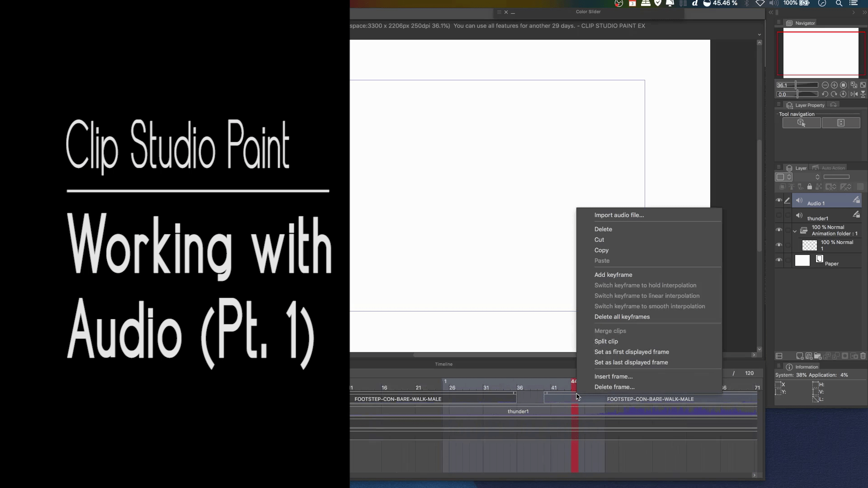Image resolution: width=868 pixels, height=488 pixels.
Task: Select the Zoom In icon in the Navigator panel
Action: coord(834,85)
